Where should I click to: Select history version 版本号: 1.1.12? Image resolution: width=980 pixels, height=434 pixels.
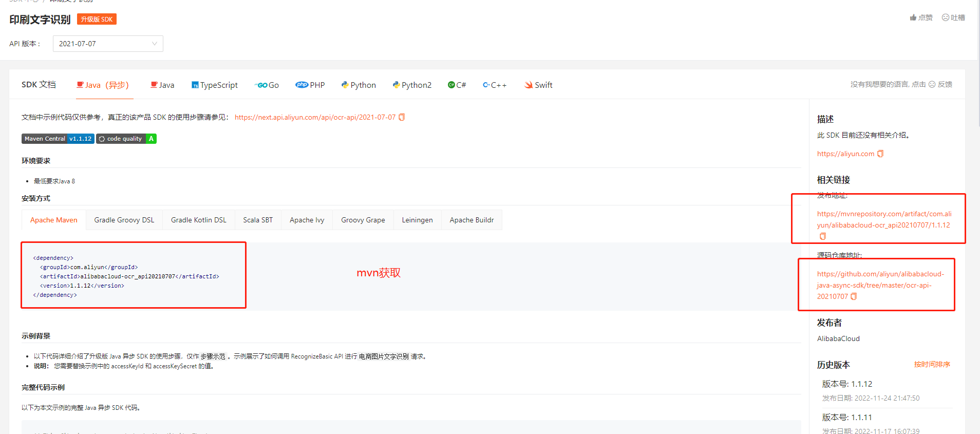click(x=847, y=384)
